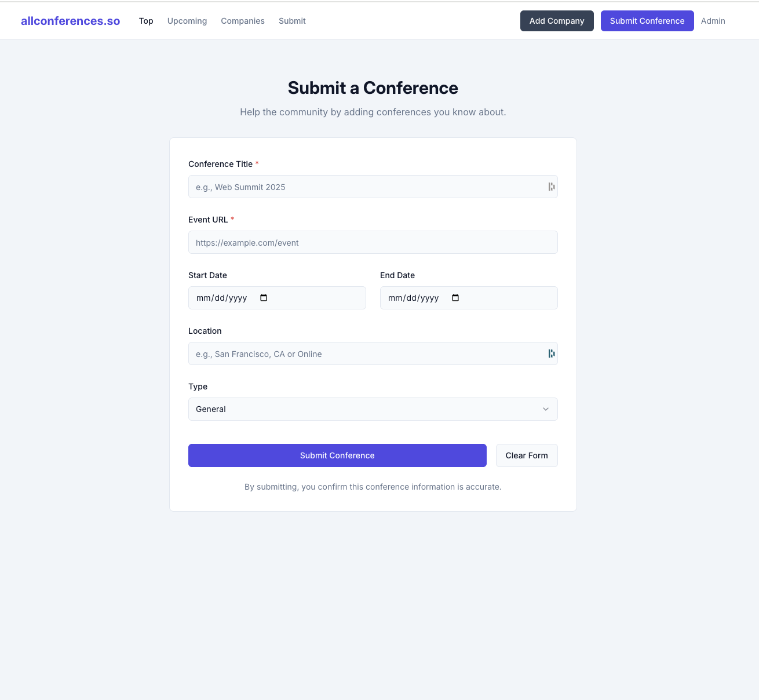
Task: Focus the Conference Title input field
Action: 365,187
